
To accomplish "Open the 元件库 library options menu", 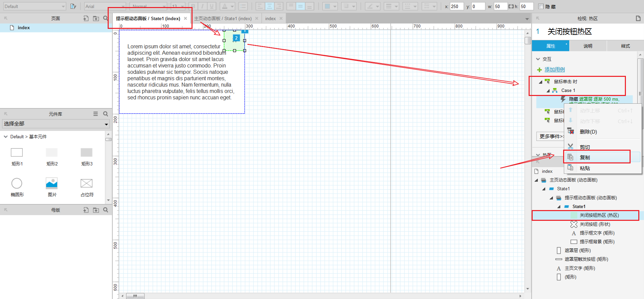I will [x=96, y=114].
